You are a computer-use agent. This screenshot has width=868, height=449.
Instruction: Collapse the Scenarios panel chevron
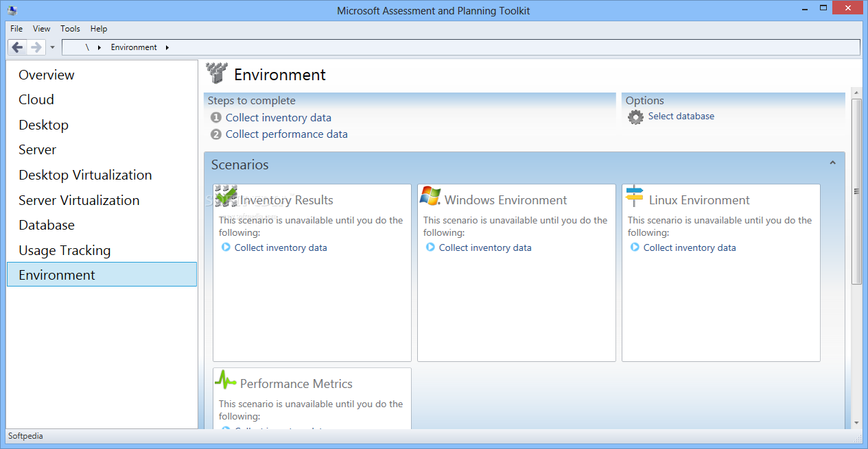[x=832, y=163]
